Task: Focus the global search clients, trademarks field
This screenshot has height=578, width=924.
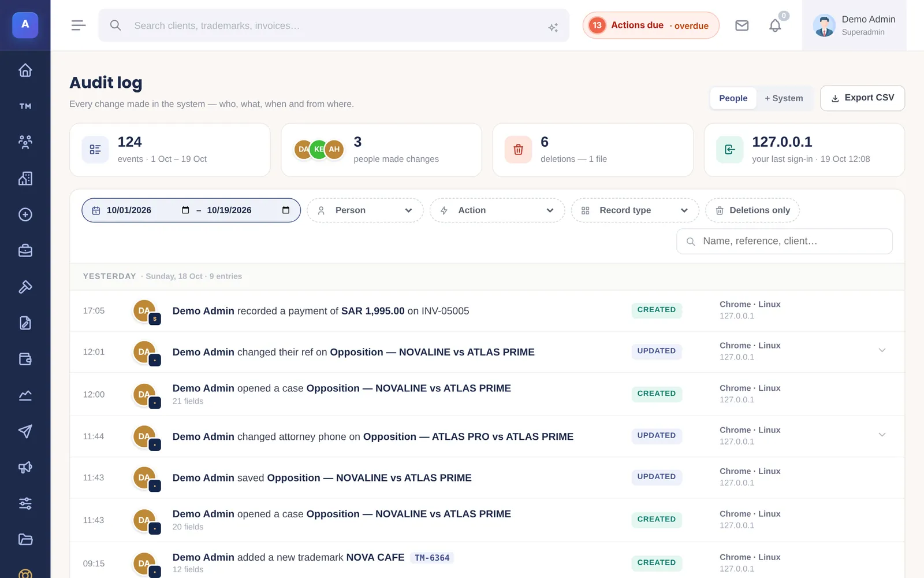Action: (x=334, y=25)
